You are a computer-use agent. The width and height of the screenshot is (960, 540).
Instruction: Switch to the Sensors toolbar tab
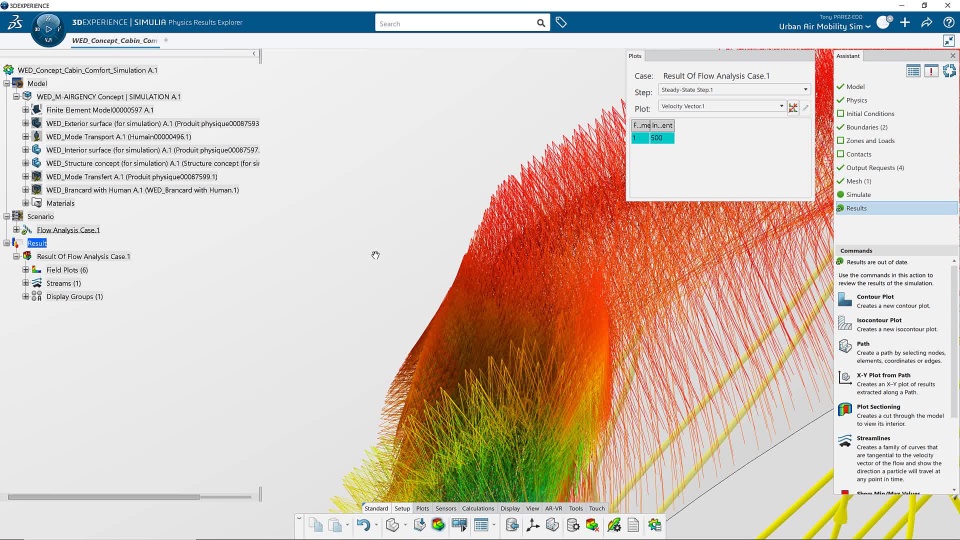coord(446,508)
